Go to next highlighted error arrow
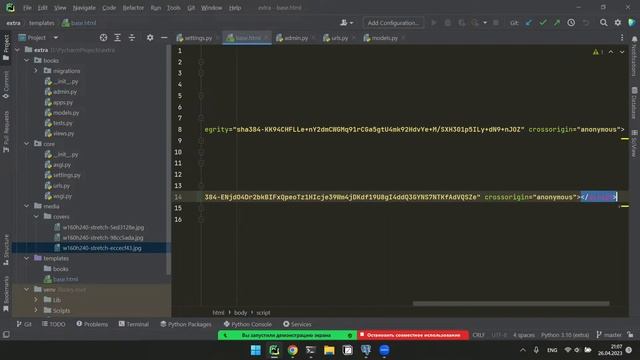The width and height of the screenshot is (640, 360). pos(622,52)
